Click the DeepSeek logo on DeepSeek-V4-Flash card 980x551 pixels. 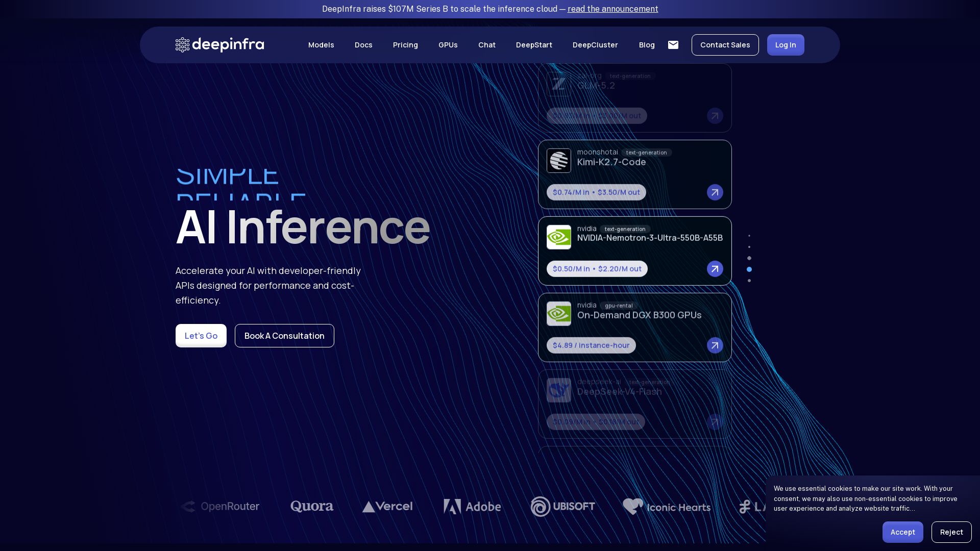pos(559,390)
